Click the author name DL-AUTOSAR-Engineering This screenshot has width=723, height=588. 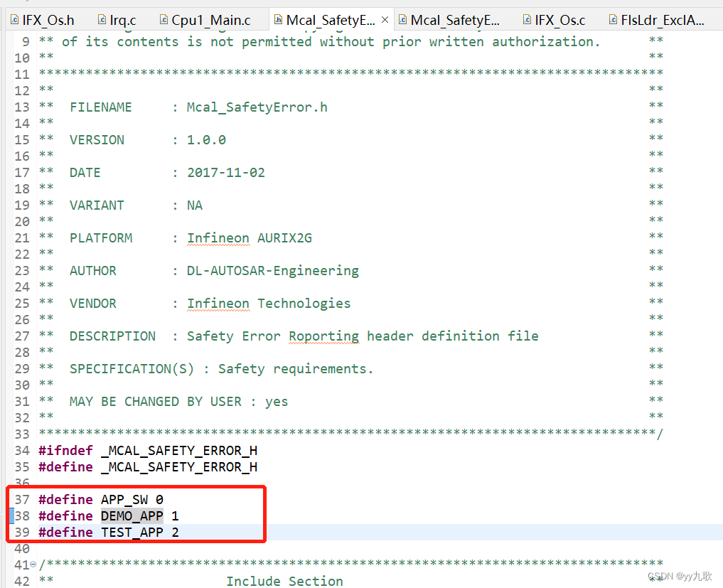[x=272, y=271]
